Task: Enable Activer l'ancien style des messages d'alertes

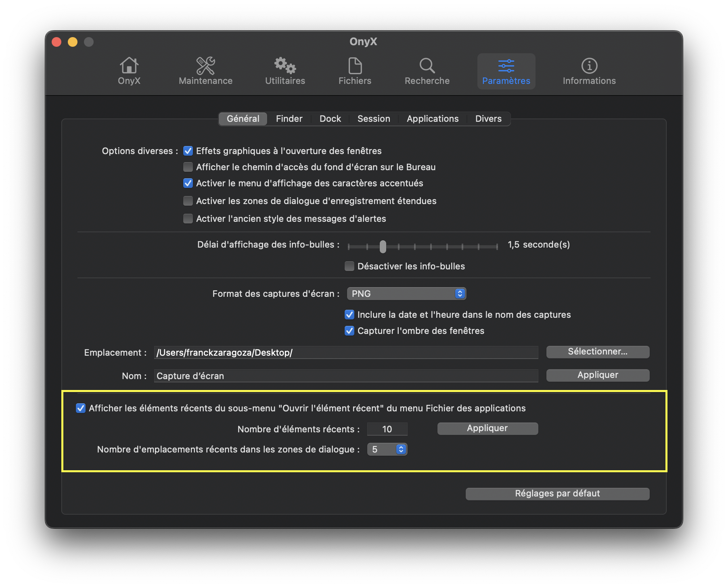Action: (x=188, y=219)
